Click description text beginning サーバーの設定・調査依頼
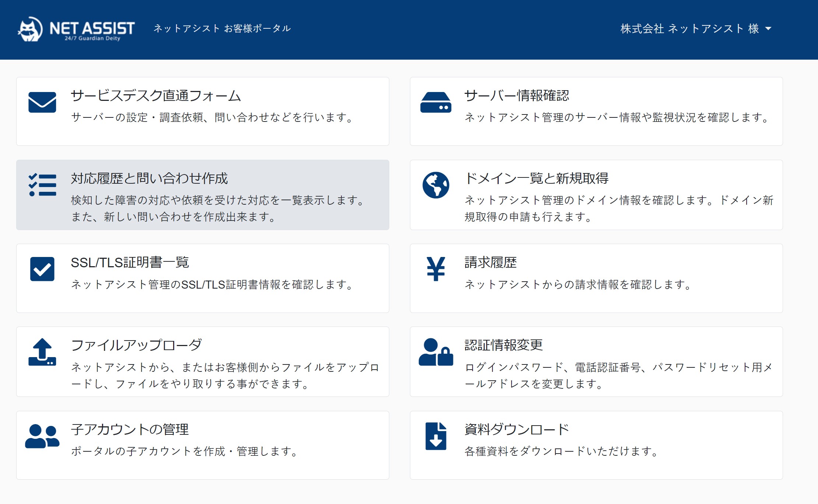Viewport: 818px width, 504px height. (x=213, y=117)
